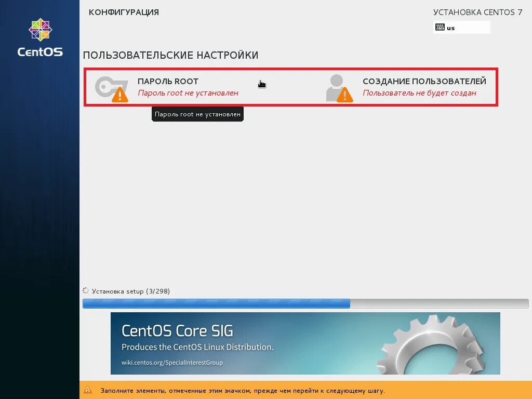
Task: Click the warning triangle under СОЗДАНИЕ ПОЛЬЗОВАТЕЛЕЙ
Action: click(x=346, y=96)
